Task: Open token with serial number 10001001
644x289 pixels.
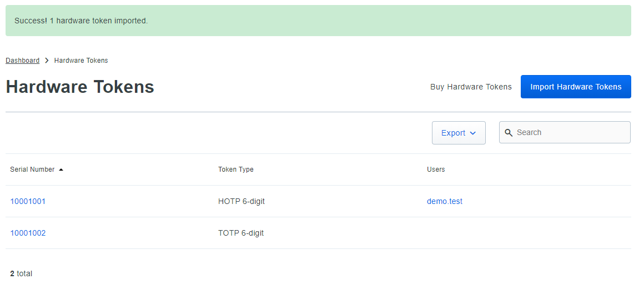Action: point(28,201)
